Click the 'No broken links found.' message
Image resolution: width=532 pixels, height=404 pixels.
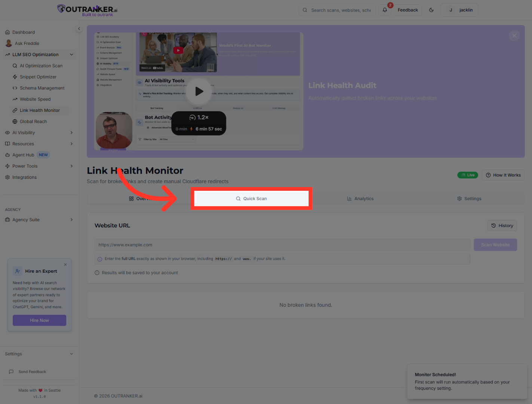[x=306, y=305]
